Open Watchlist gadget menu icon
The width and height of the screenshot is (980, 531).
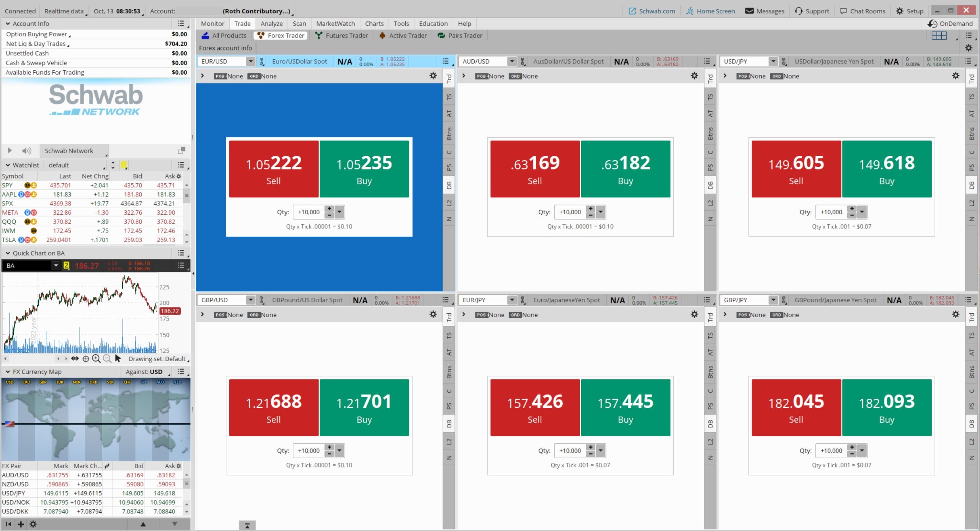point(181,165)
